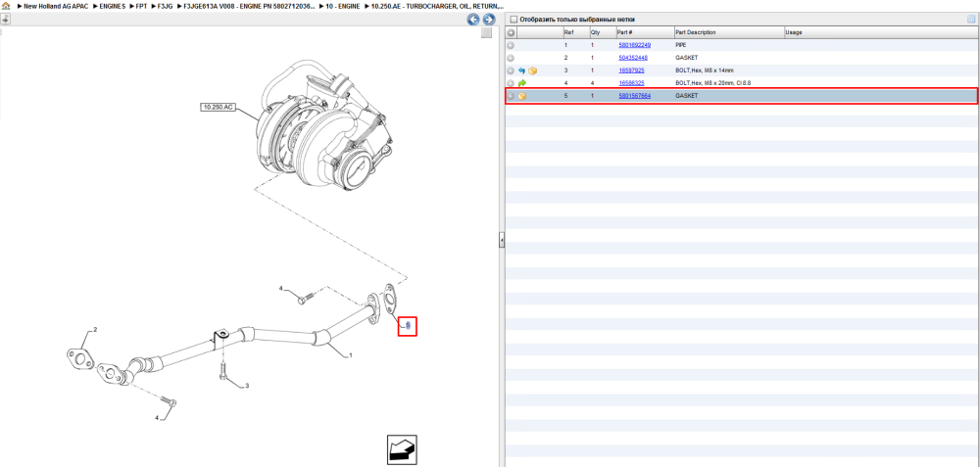Add BOLT M8 x 20mm using plus icon
The image size is (980, 467).
[x=511, y=83]
